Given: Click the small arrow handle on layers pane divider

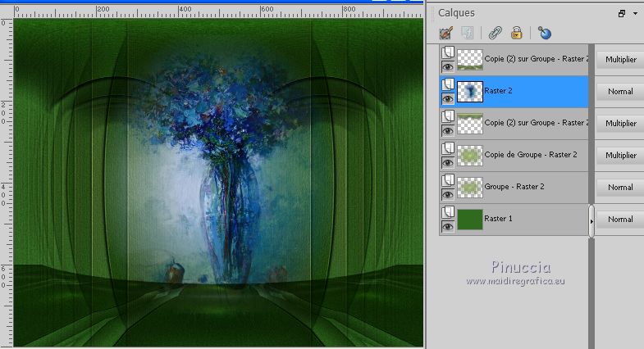Looking at the screenshot, I should pyautogui.click(x=591, y=221).
